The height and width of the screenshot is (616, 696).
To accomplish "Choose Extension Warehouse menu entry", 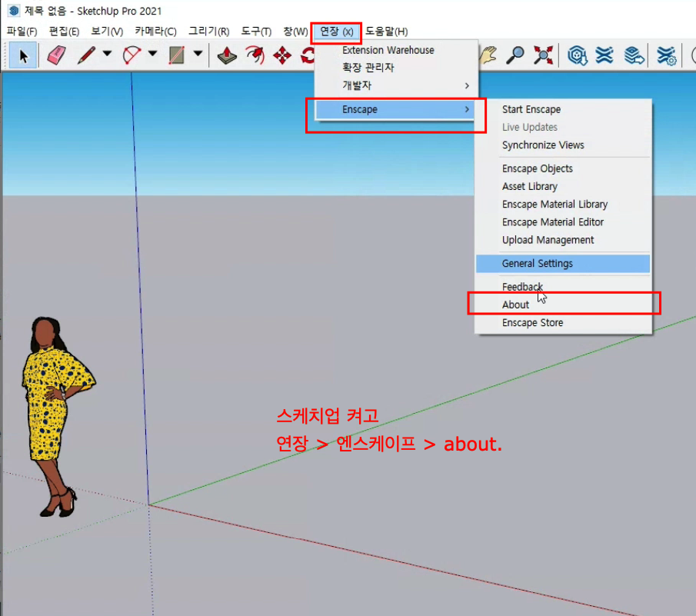I will tap(388, 50).
